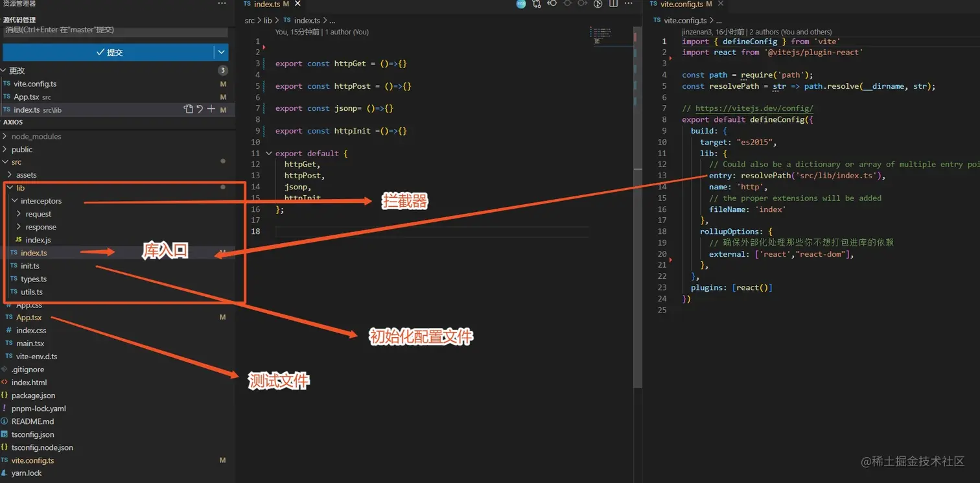The image size is (980, 483).
Task: Open package.json in the file tree
Action: tap(34, 395)
